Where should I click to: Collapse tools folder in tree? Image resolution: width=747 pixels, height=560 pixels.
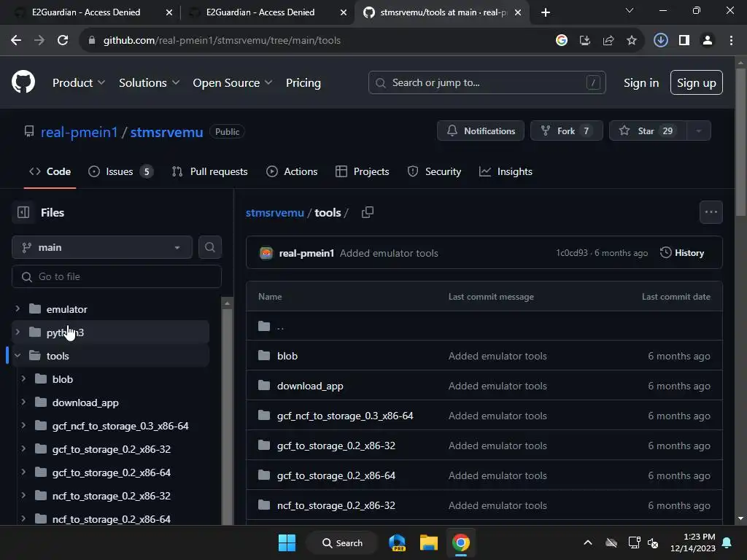[18, 355]
